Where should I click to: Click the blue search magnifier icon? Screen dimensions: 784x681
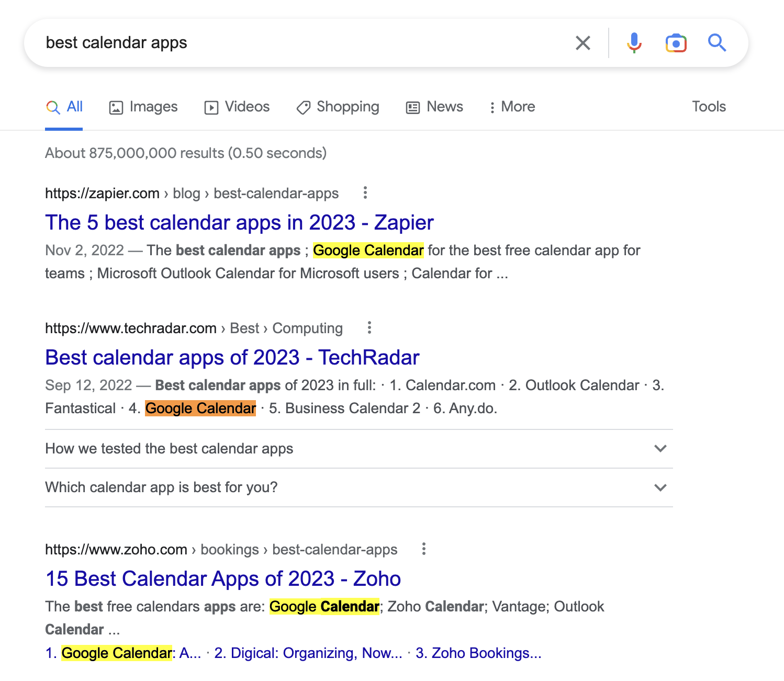(x=717, y=42)
